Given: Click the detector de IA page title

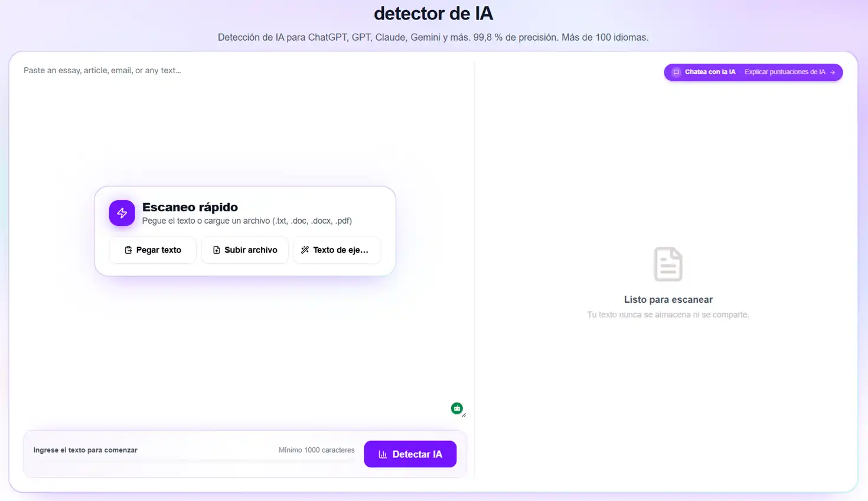Looking at the screenshot, I should pos(433,13).
